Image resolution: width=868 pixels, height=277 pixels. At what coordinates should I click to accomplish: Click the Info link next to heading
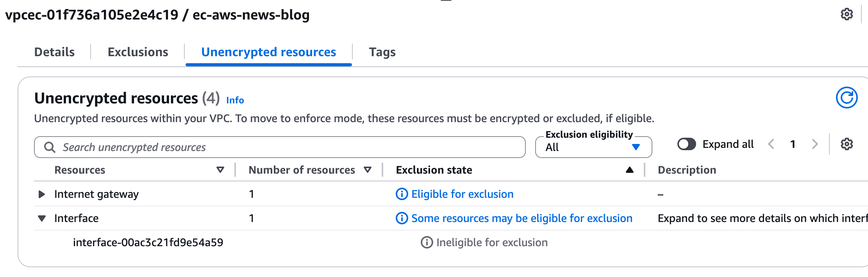tap(235, 100)
